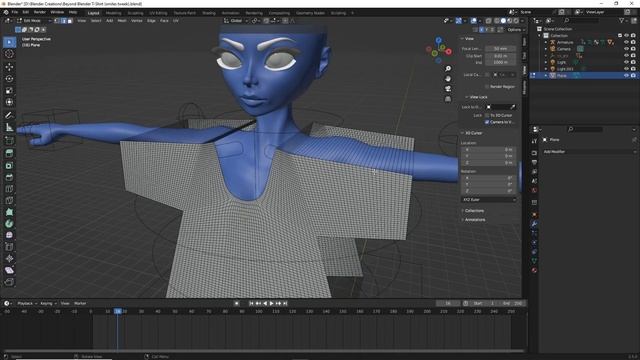
Task: Expand Armature in the outliner tree
Action: click(546, 42)
